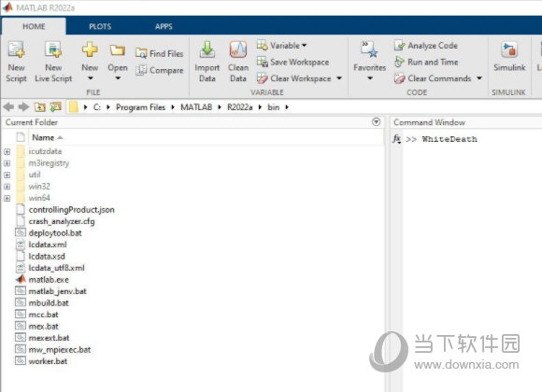Launch Simulink
The height and width of the screenshot is (392, 542).
(x=509, y=57)
